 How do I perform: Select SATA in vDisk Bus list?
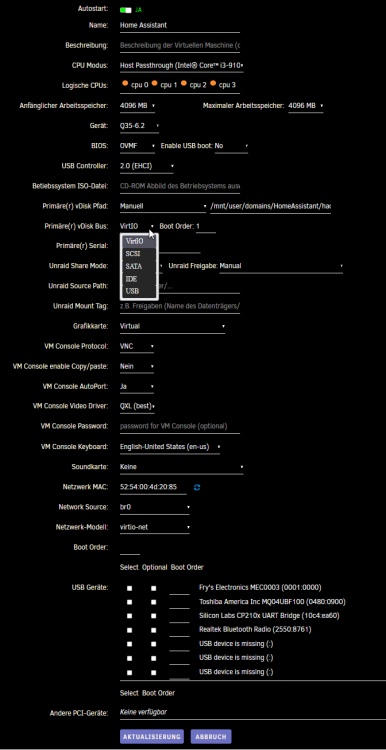pos(139,266)
